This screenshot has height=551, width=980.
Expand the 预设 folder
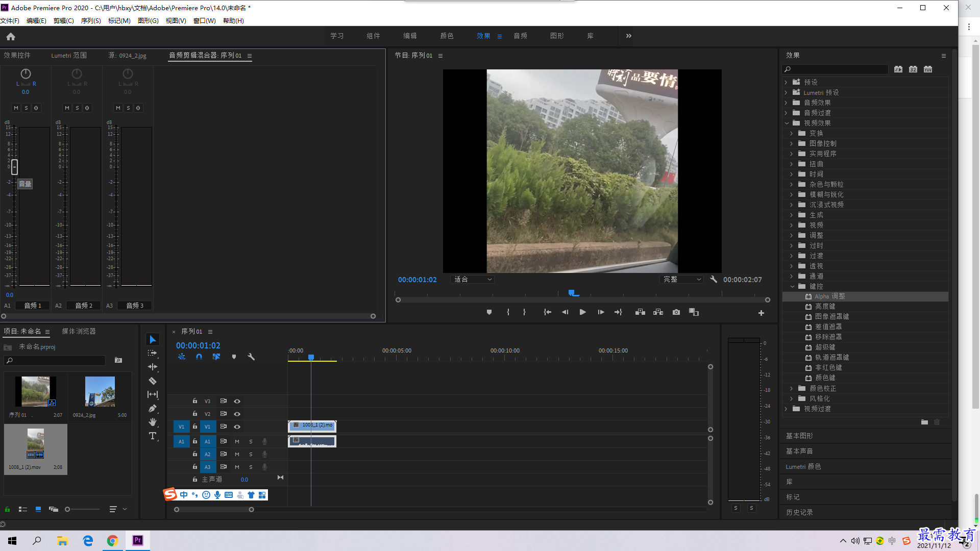786,82
